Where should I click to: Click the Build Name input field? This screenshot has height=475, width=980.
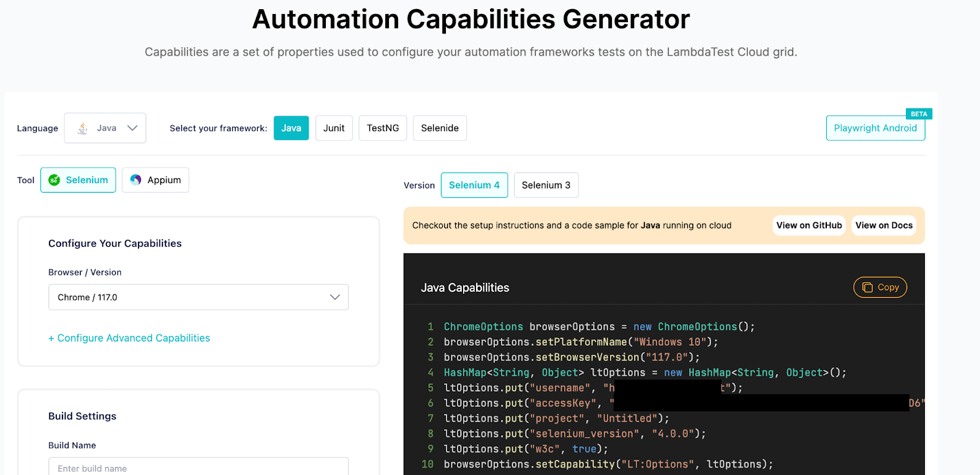tap(198, 468)
